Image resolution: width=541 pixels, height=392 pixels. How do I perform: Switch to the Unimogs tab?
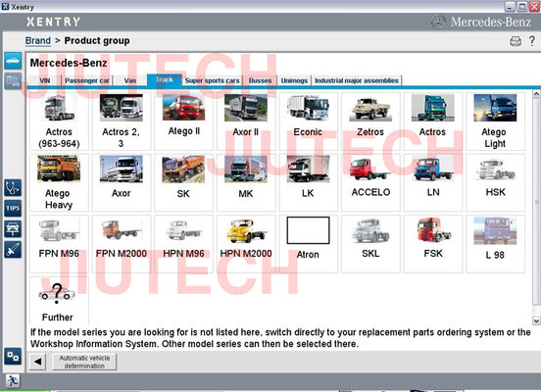[294, 80]
